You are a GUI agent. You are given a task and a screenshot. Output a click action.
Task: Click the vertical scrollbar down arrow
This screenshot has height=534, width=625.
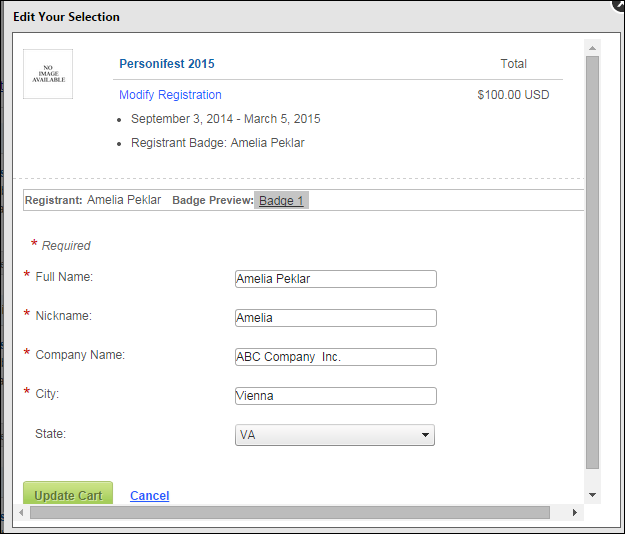pos(592,495)
